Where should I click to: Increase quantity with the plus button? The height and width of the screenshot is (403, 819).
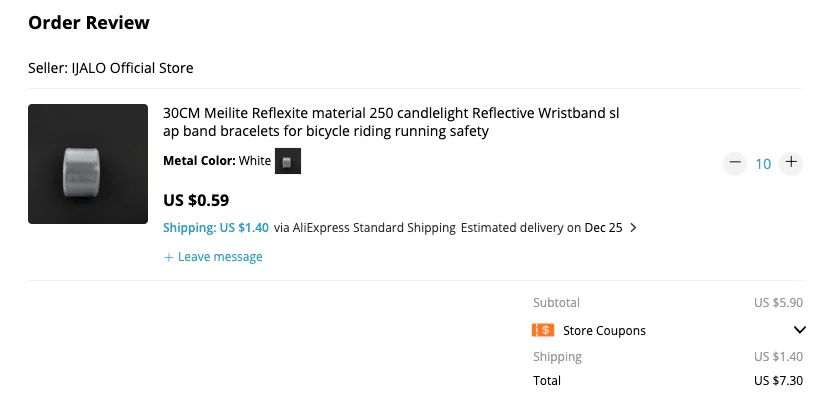tap(791, 163)
